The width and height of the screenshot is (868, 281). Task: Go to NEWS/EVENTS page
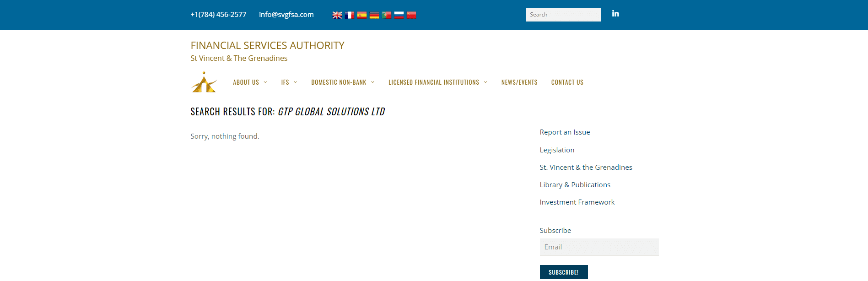point(519,82)
